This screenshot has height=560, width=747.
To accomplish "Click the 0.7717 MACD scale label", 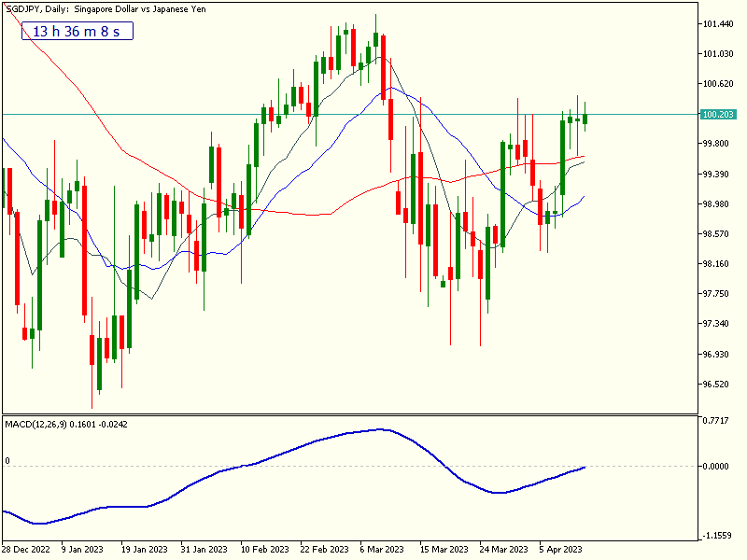I will tap(714, 419).
